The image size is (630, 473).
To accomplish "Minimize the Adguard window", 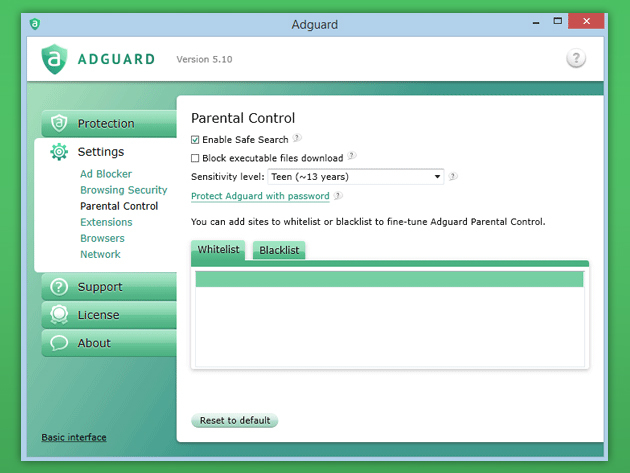I will click(x=536, y=23).
